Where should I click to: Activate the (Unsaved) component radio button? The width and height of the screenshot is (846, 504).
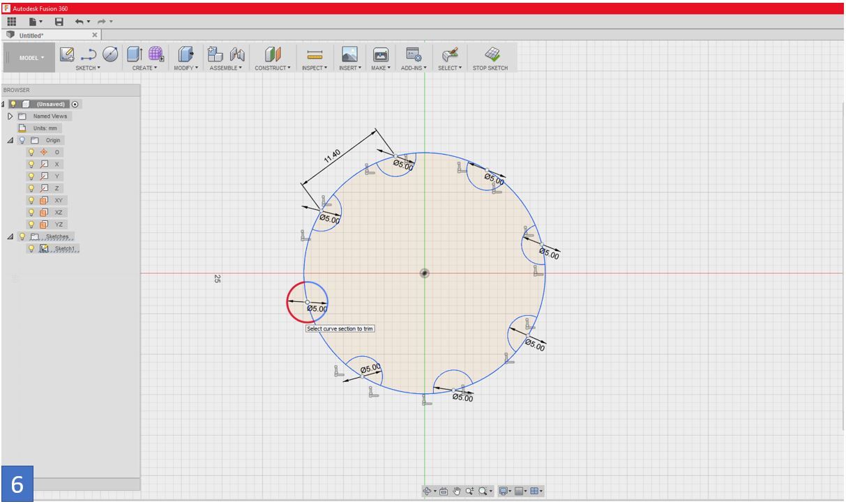coord(75,104)
